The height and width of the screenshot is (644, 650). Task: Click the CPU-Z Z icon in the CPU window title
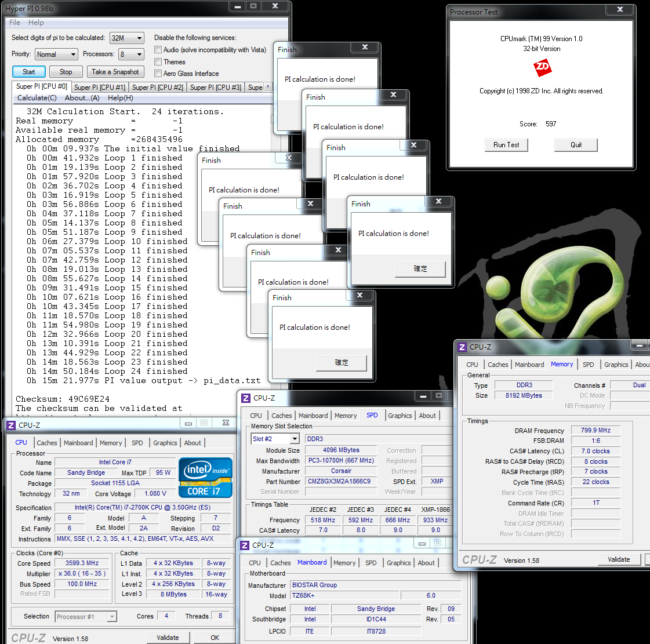11,425
